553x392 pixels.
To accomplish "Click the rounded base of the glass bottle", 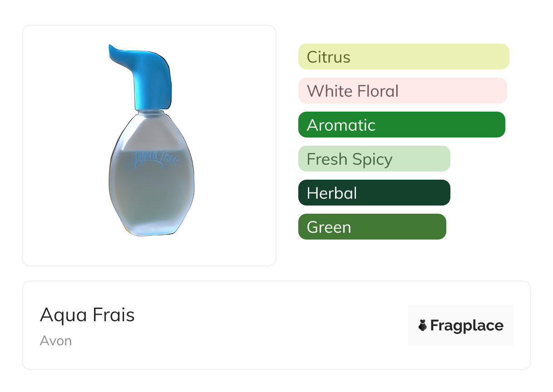I will [x=150, y=225].
